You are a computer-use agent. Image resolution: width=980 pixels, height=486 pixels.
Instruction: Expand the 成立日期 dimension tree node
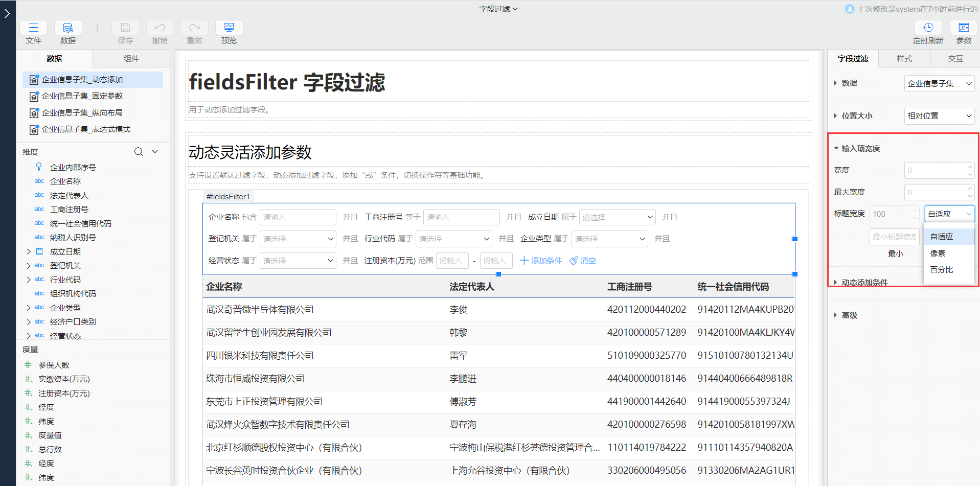tap(29, 251)
